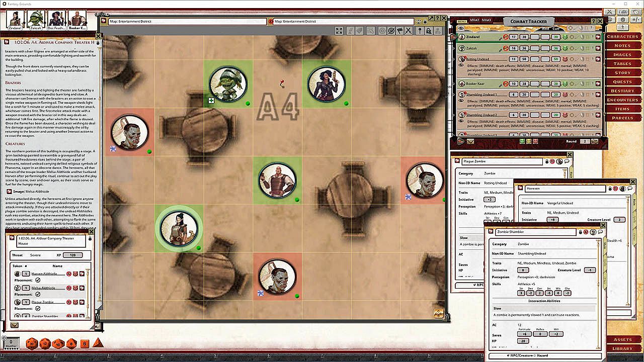
Task: Click the red faction face at Combat Tracker bottom
Action: (536, 141)
